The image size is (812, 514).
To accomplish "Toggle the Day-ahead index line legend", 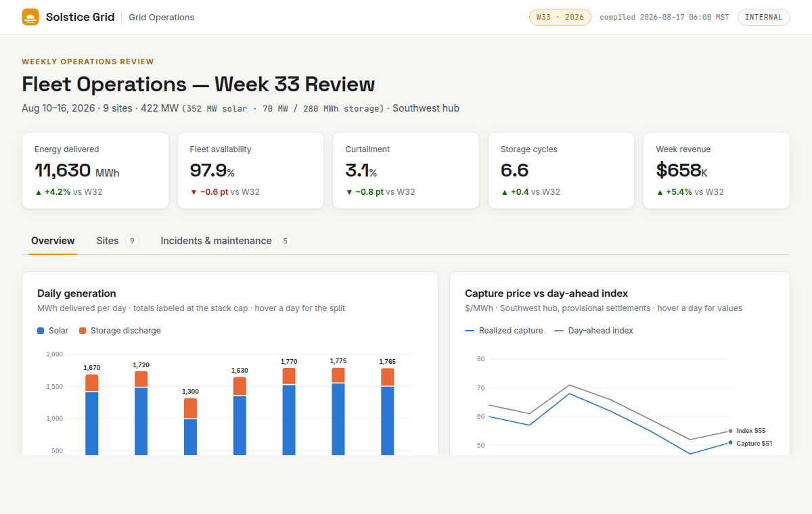I will click(x=594, y=331).
